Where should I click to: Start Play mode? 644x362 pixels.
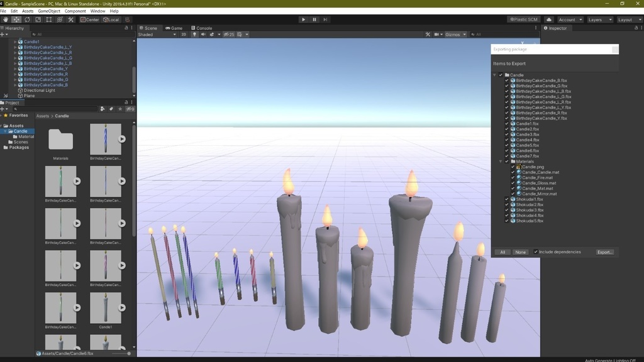pos(303,19)
